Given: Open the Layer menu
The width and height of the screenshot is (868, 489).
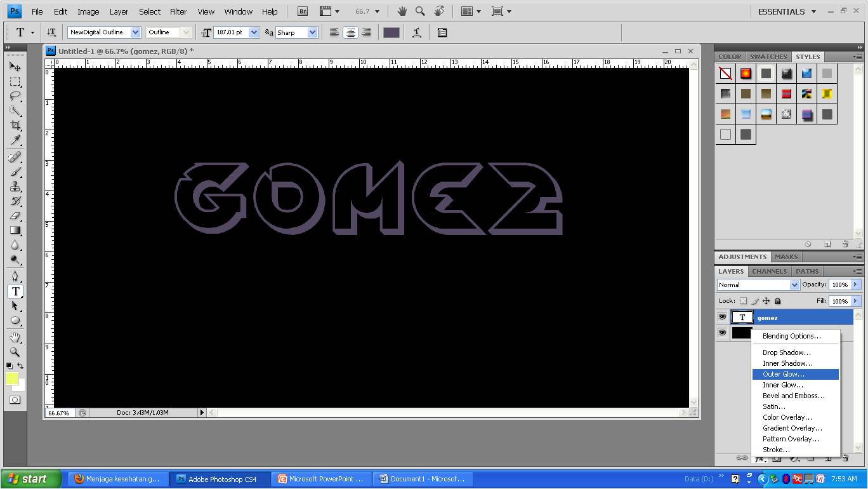Looking at the screenshot, I should click(119, 11).
